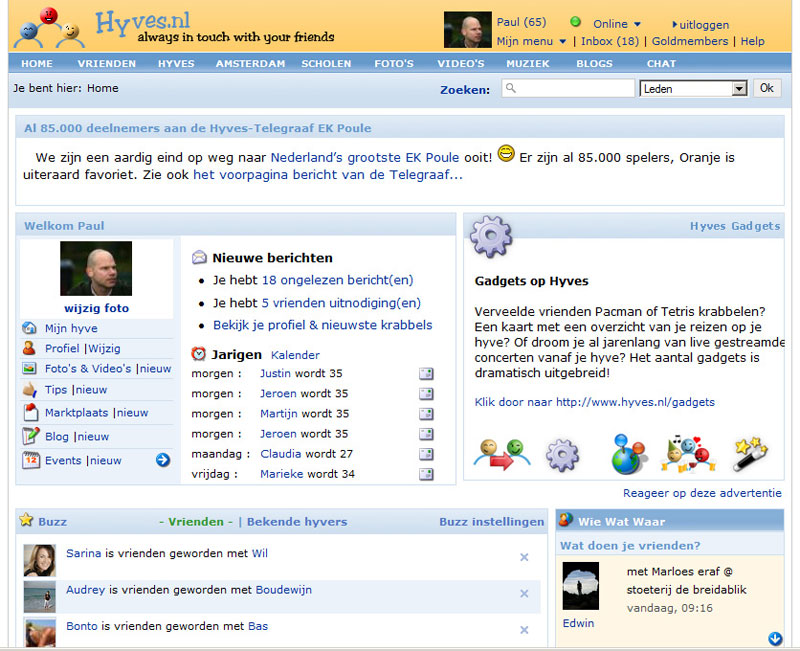The width and height of the screenshot is (800, 651).
Task: Click the globe gadget icon
Action: pos(629,453)
